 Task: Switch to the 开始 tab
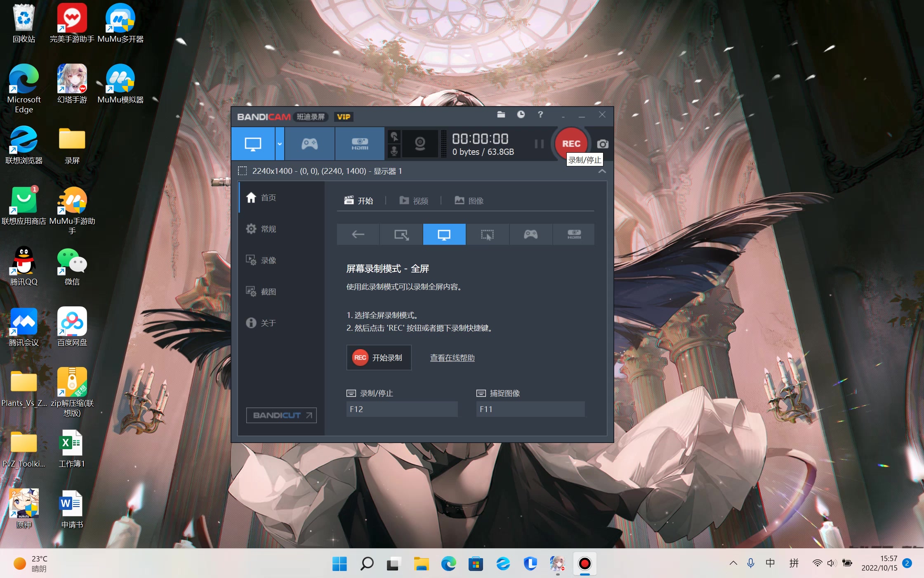click(x=359, y=201)
